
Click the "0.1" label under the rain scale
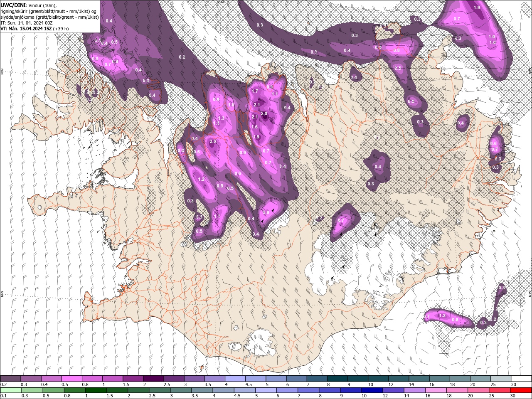3,396
